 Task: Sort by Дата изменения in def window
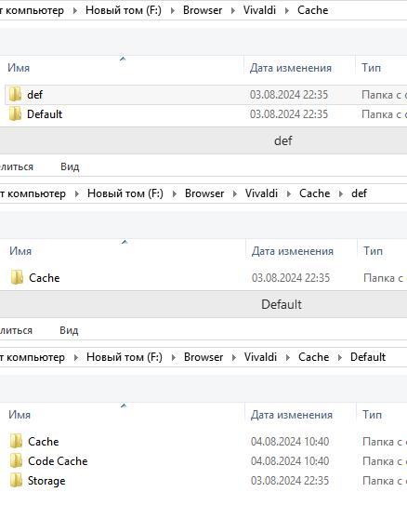tap(293, 251)
